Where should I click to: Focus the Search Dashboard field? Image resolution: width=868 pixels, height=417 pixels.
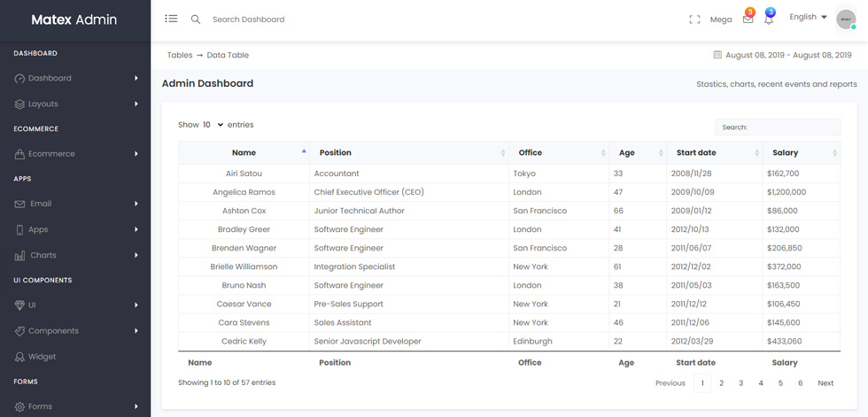pos(249,19)
